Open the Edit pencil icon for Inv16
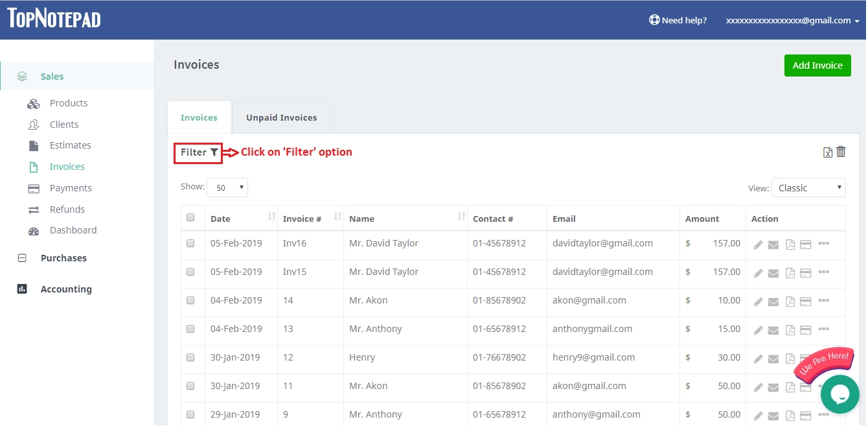 757,244
